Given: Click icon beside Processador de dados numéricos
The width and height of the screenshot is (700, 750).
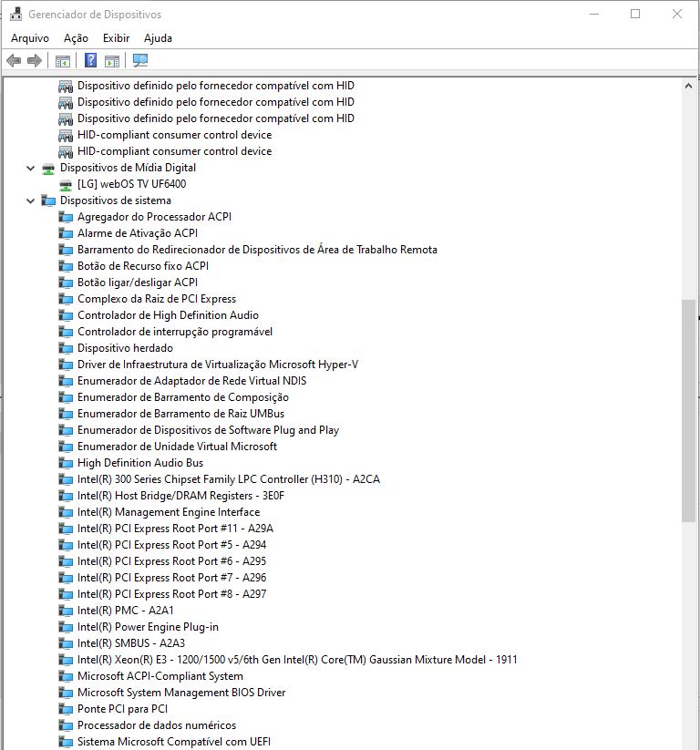Looking at the screenshot, I should (x=66, y=725).
